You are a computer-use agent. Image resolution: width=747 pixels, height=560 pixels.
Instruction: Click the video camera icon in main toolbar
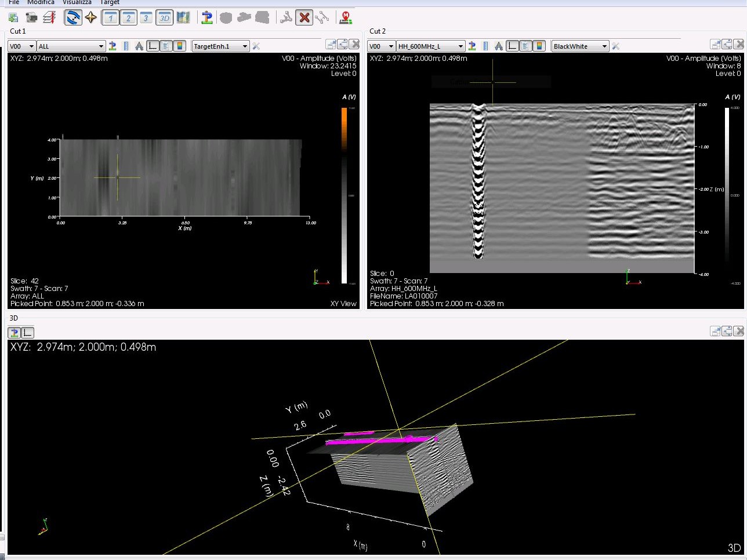[x=31, y=18]
